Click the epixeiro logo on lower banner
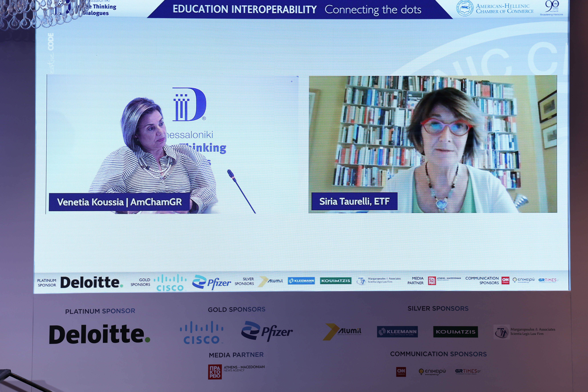This screenshot has height=392, width=588. coord(432,372)
